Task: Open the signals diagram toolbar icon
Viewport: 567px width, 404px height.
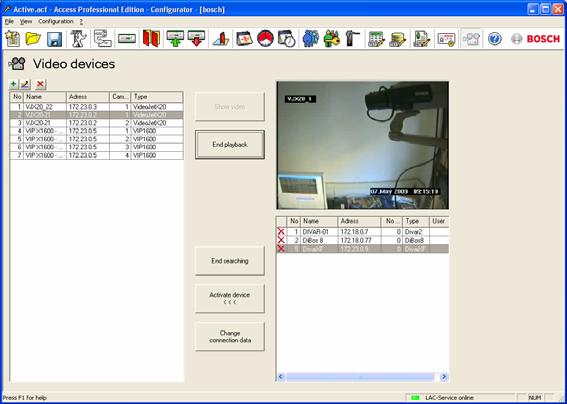Action: click(102, 38)
